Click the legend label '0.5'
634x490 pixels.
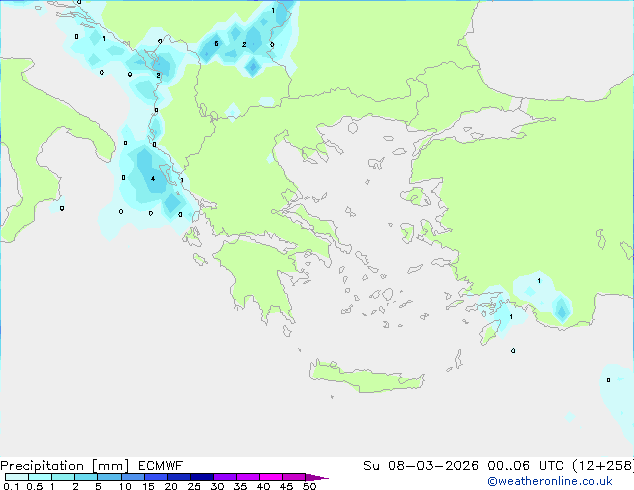coord(35,486)
